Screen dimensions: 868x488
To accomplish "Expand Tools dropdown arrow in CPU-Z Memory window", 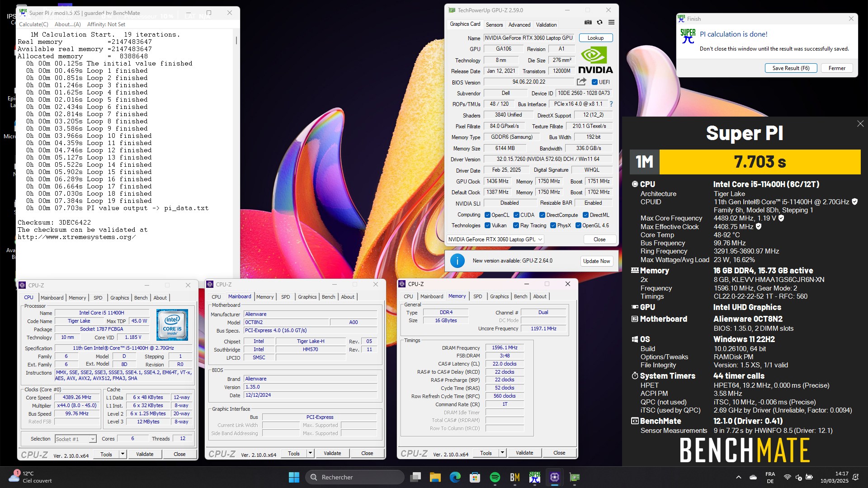I will [x=502, y=453].
